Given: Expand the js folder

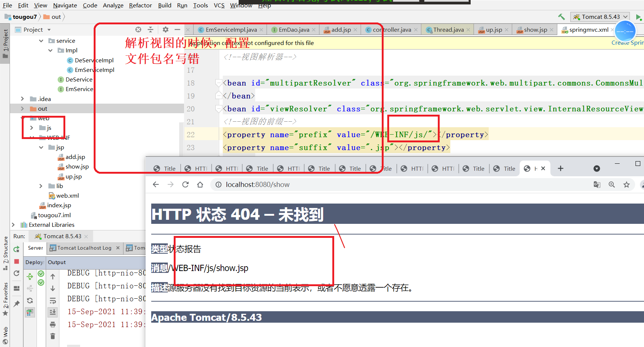Looking at the screenshot, I should click(x=32, y=128).
